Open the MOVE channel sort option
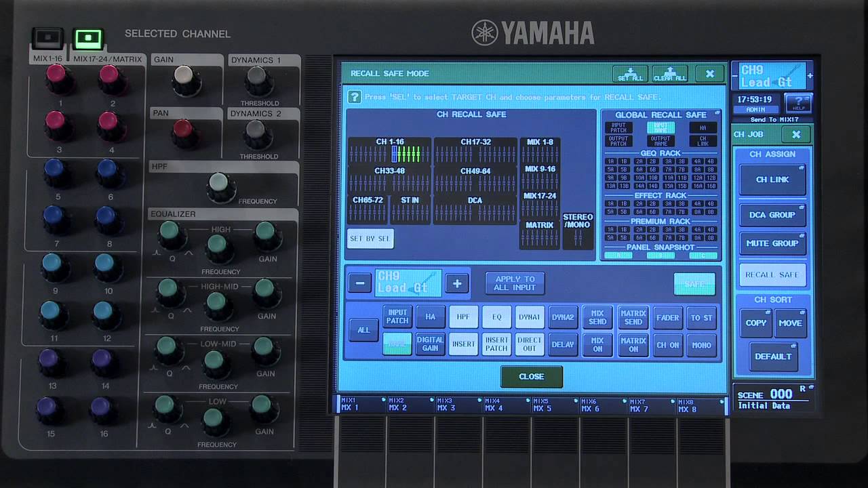The image size is (868, 488). tap(790, 323)
